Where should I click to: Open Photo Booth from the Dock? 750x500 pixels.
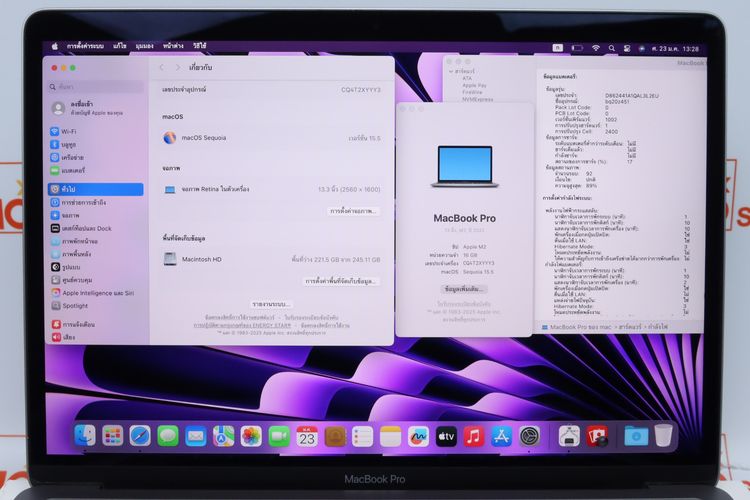click(x=597, y=436)
